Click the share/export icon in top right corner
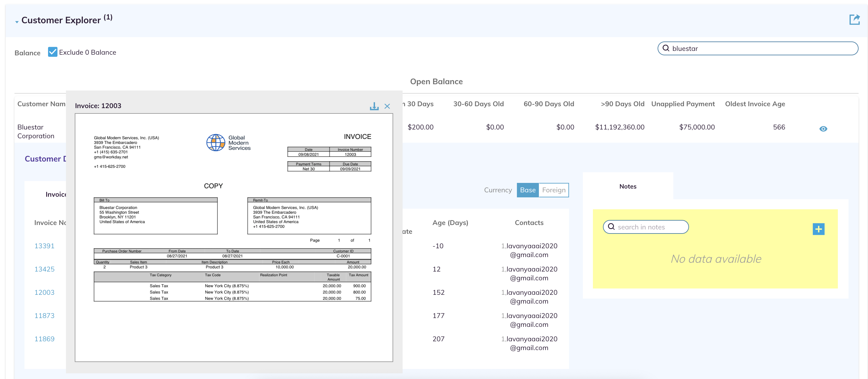This screenshot has height=379, width=868. (855, 20)
